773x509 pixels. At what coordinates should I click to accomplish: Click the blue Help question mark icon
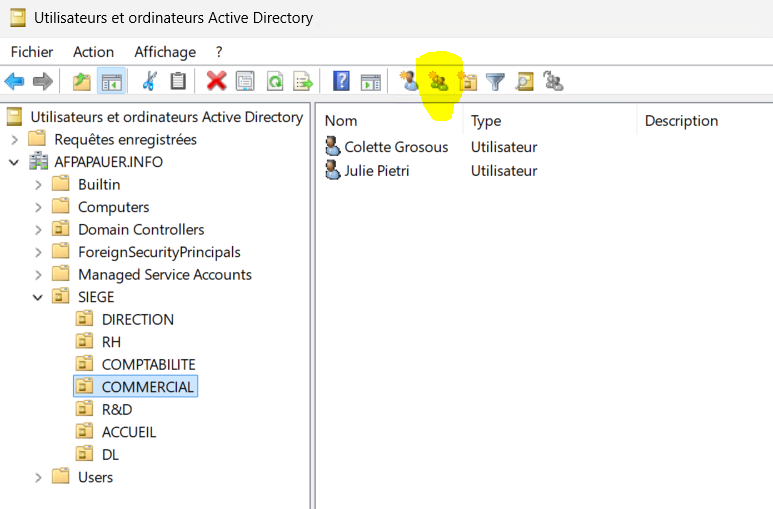click(341, 82)
